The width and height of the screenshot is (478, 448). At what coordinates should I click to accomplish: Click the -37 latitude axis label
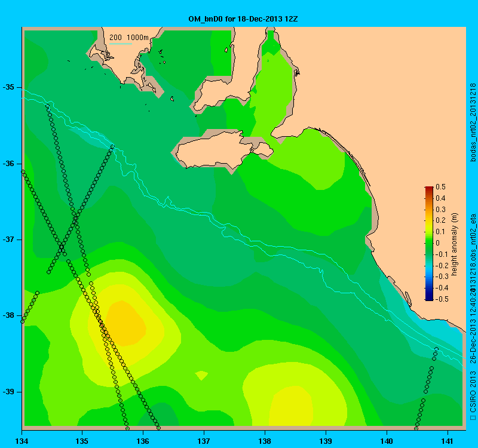(x=8, y=240)
